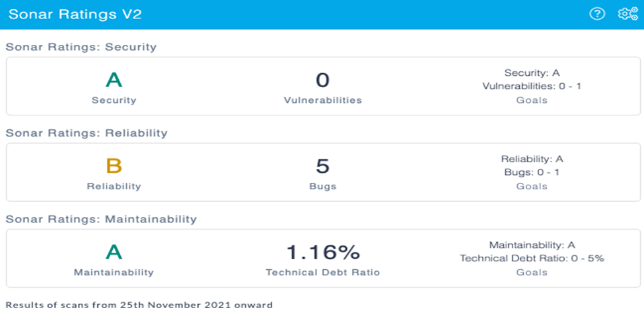
Task: Click the Technical Debt Ratio label
Action: (x=323, y=272)
